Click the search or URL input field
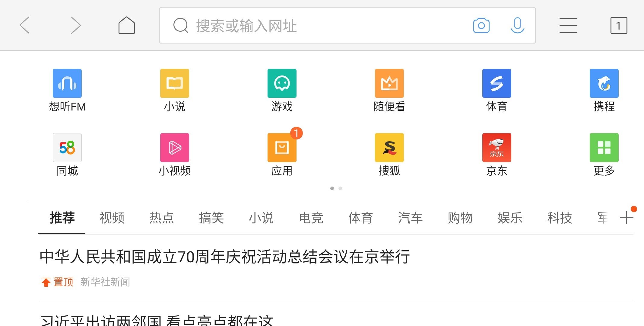This screenshot has width=644, height=326. pos(347,25)
